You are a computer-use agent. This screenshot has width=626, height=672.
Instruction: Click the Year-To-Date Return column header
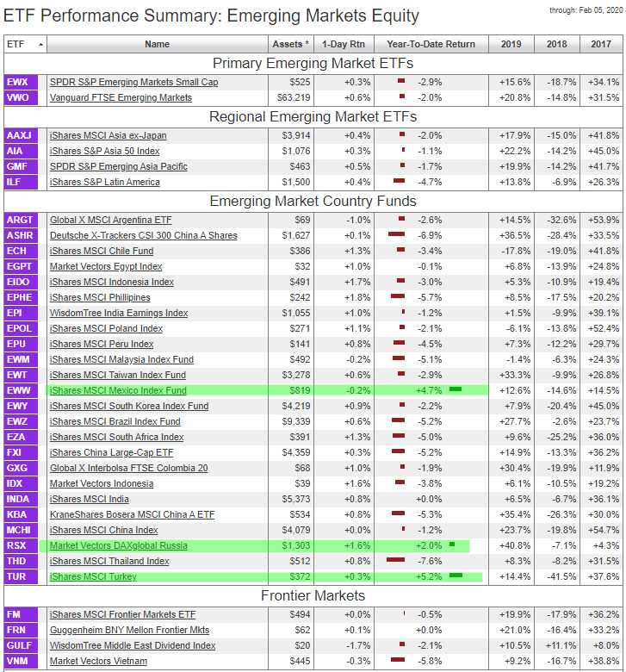431,44
